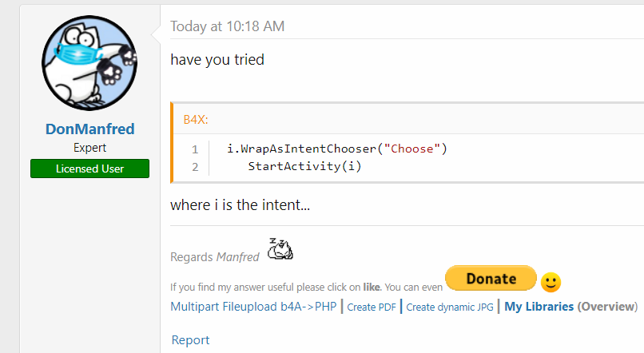This screenshot has width=644, height=353.
Task: Open the My Libraries link
Action: [x=539, y=307]
